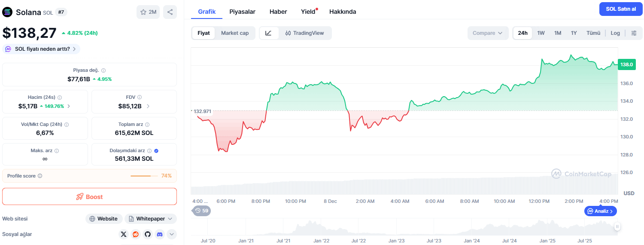Open Solana's GitHub social link
Screen dimensions: 644x245
pos(148,234)
